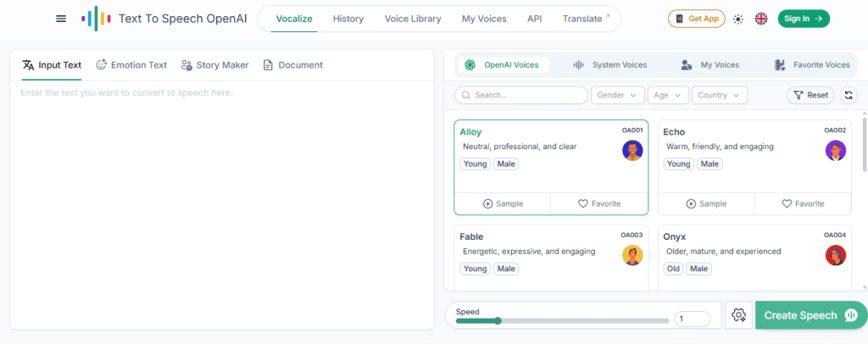Viewport: 868px width, 344px height.
Task: Select the Input Text tab
Action: click(x=52, y=64)
